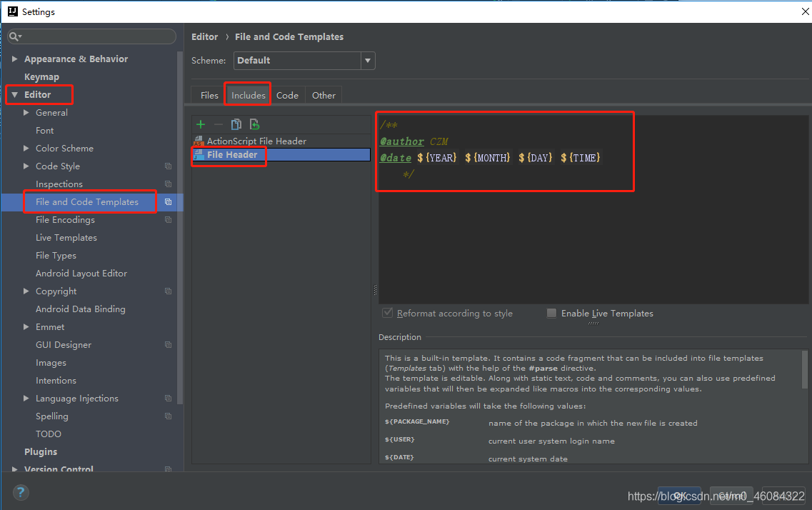812x510 pixels.
Task: Open Images settings
Action: pos(51,362)
